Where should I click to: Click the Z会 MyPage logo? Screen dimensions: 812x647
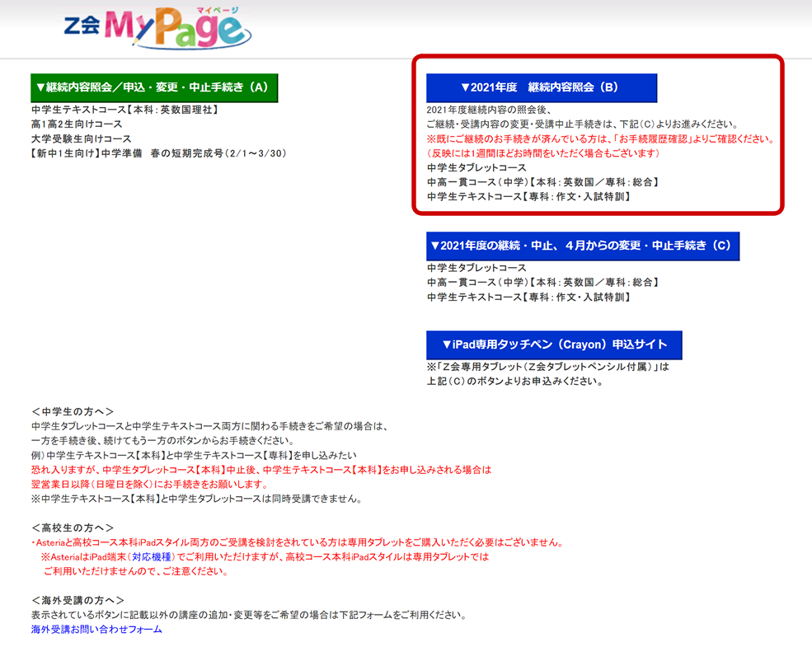point(157,28)
